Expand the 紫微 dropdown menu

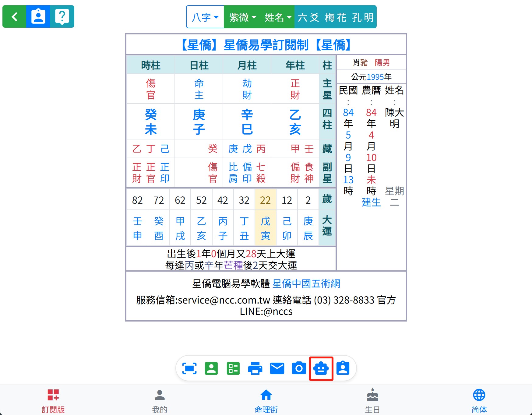click(242, 17)
